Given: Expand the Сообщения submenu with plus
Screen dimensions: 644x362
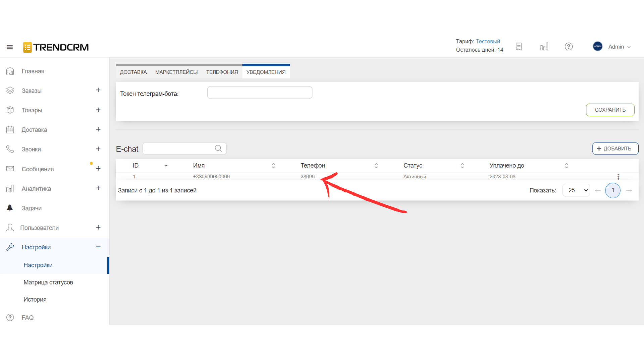Looking at the screenshot, I should 98,169.
